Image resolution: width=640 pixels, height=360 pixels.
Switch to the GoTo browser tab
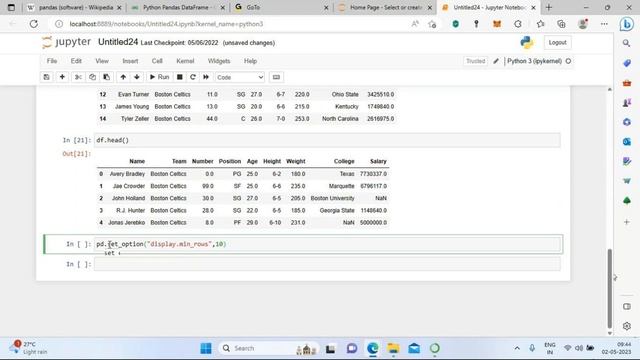point(281,7)
